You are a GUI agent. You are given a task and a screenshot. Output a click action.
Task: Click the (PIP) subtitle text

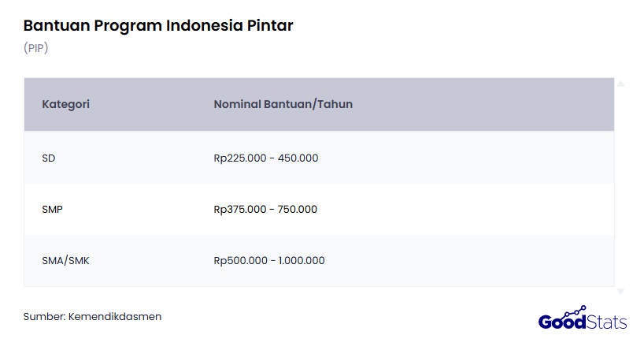pos(36,48)
